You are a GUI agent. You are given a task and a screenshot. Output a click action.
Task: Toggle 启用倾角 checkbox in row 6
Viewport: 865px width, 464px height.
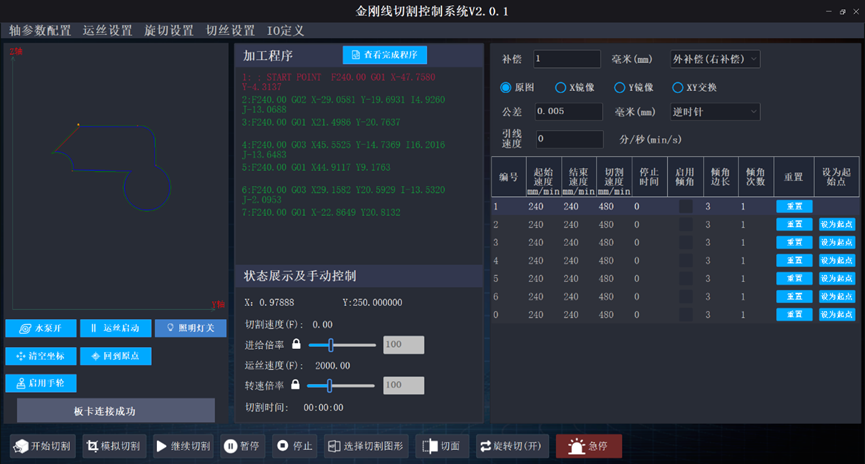[x=686, y=296]
